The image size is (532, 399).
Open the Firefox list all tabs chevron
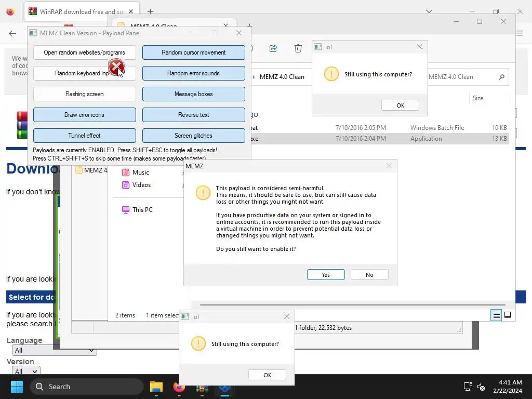pyautogui.click(x=429, y=11)
